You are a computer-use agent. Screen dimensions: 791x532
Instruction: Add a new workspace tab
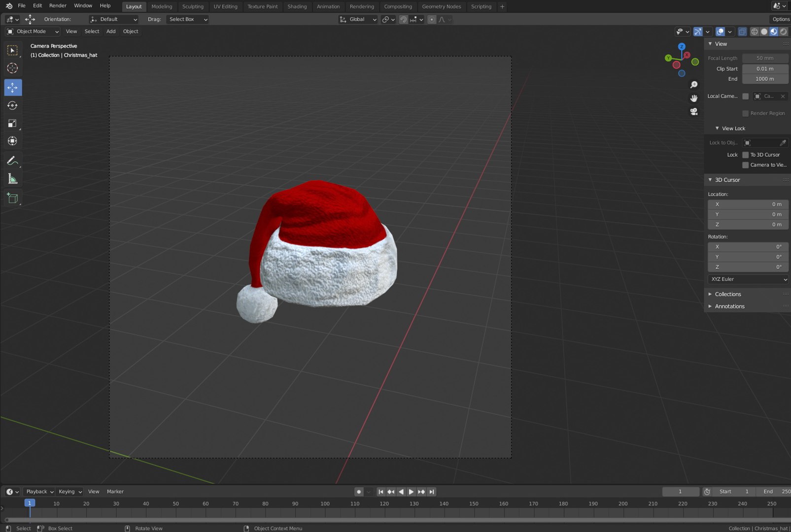[502, 6]
